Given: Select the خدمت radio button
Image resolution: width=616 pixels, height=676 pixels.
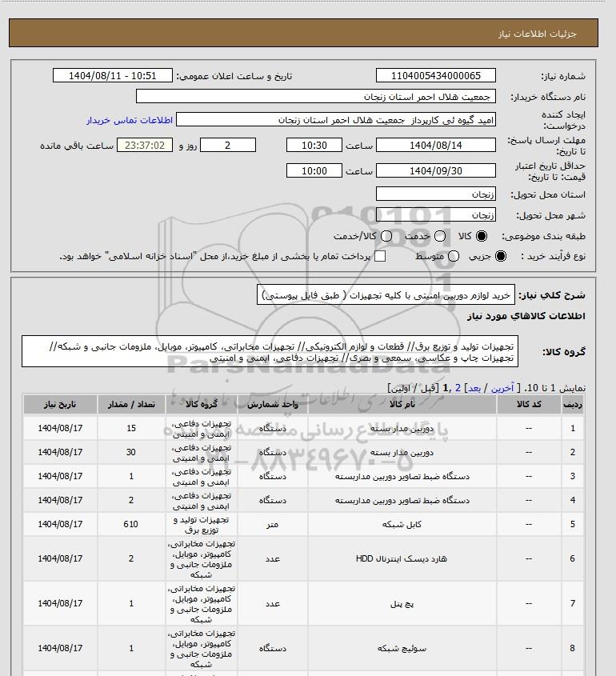Looking at the screenshot, I should (x=440, y=236).
